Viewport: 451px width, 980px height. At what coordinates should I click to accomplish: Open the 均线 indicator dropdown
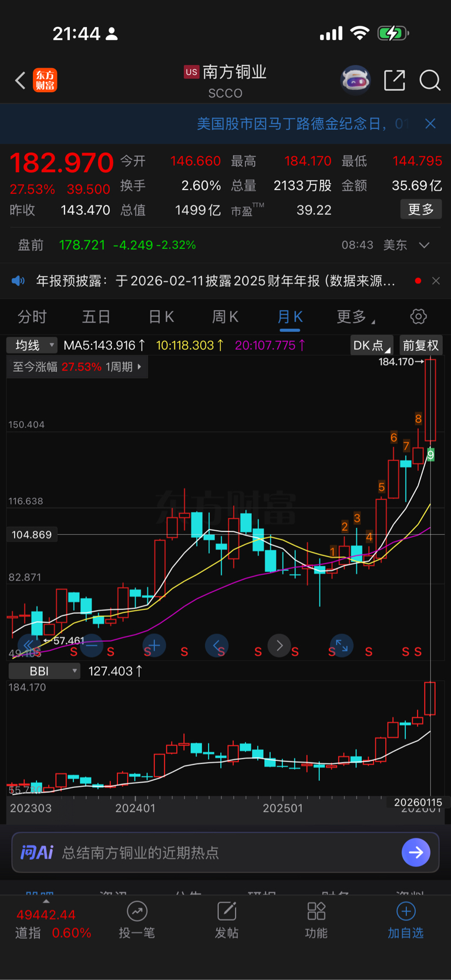32,345
